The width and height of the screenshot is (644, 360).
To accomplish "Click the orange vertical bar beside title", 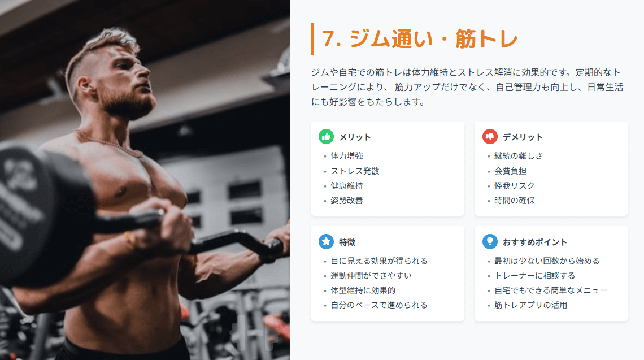I will (x=312, y=38).
